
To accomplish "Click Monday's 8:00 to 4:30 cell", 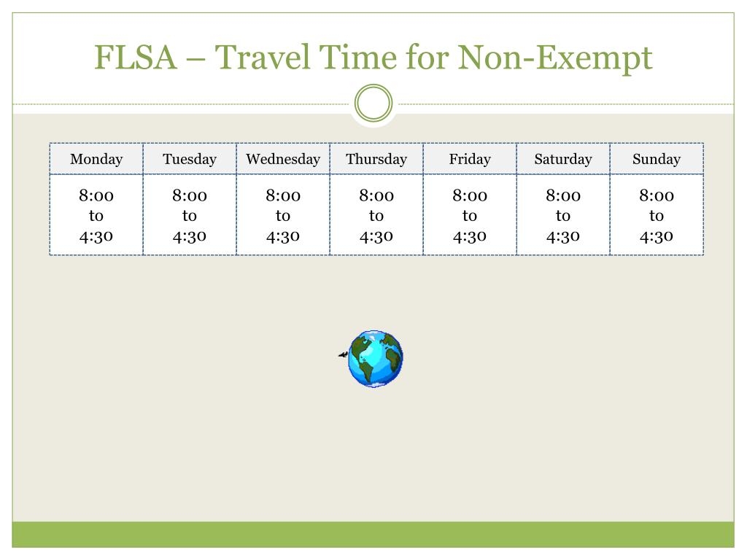I will coord(96,215).
